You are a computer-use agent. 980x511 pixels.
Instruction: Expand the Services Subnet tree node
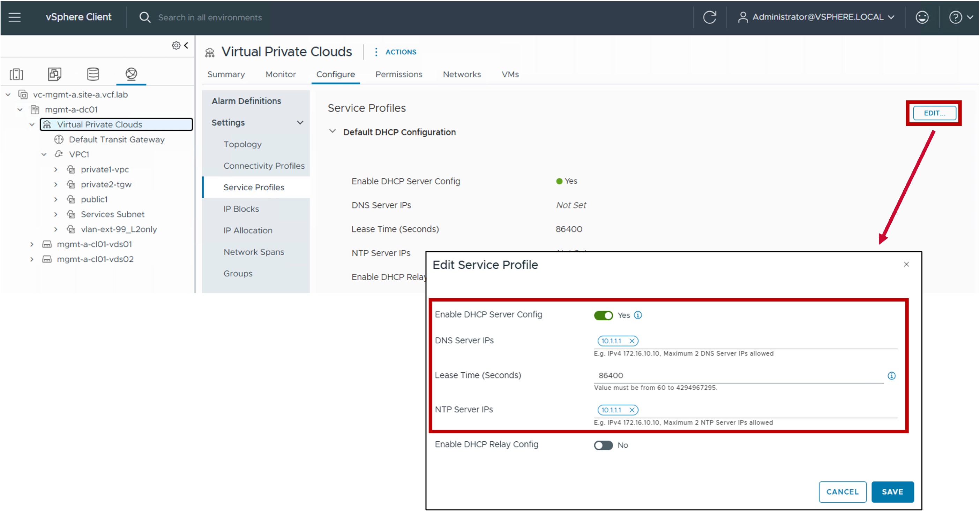(56, 214)
